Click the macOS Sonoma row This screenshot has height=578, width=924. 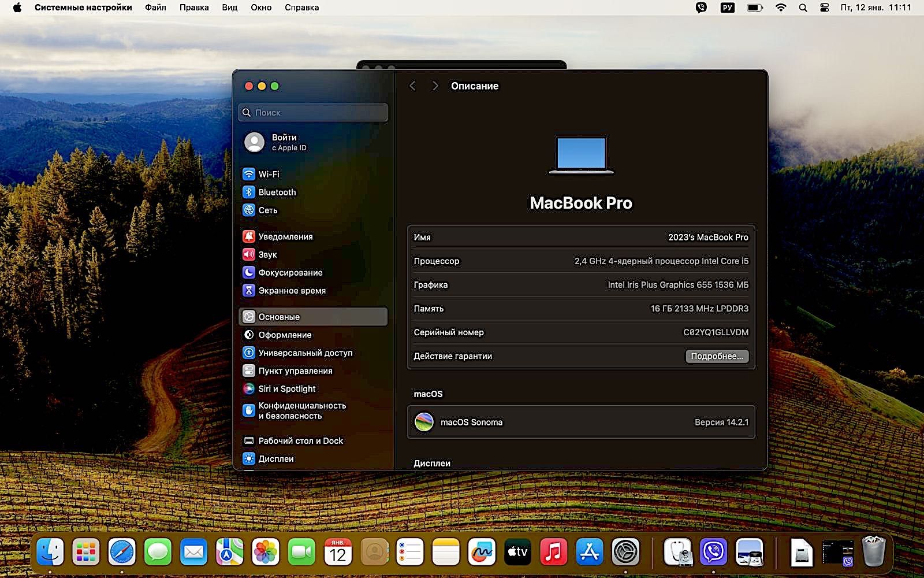581,422
